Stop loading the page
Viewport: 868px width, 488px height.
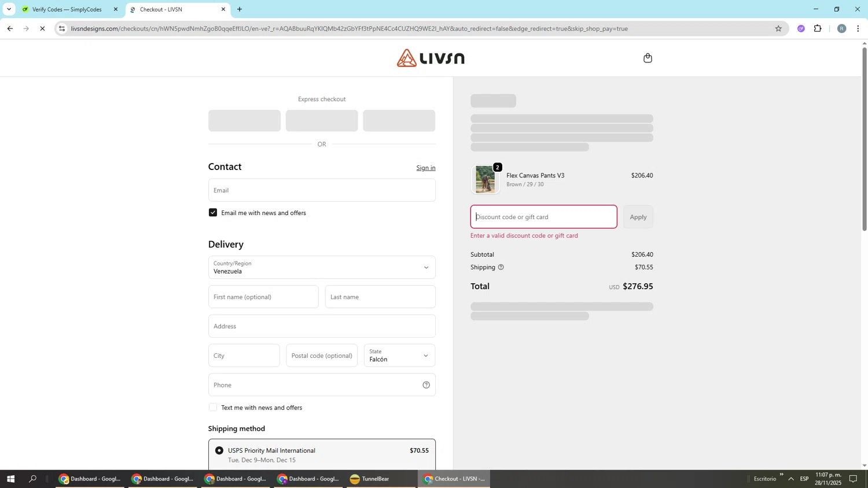click(x=42, y=28)
